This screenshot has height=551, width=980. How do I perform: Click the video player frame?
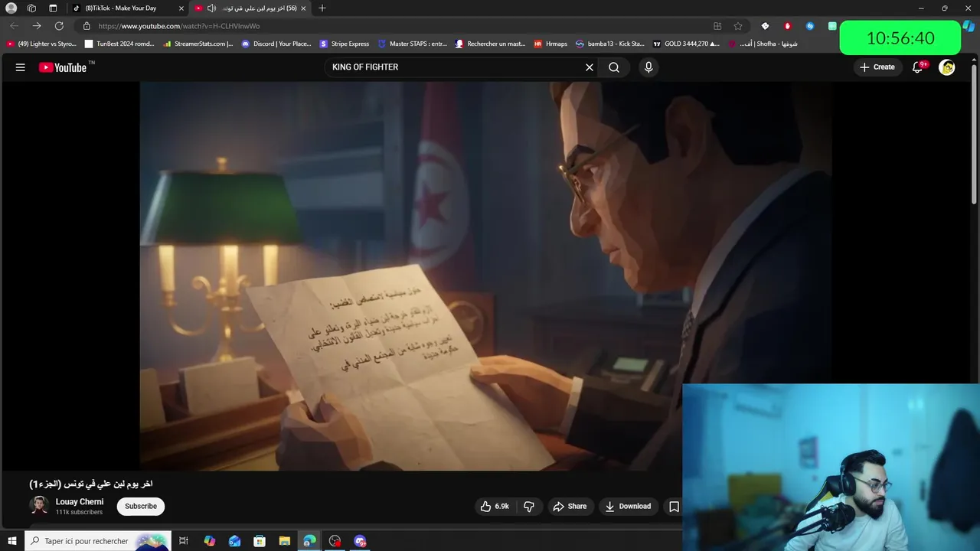(x=485, y=276)
